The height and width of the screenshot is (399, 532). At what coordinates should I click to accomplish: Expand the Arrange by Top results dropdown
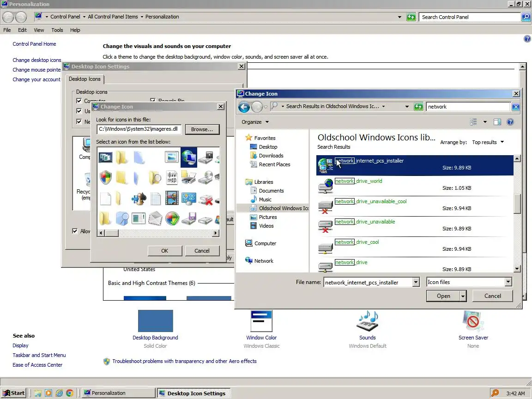488,142
